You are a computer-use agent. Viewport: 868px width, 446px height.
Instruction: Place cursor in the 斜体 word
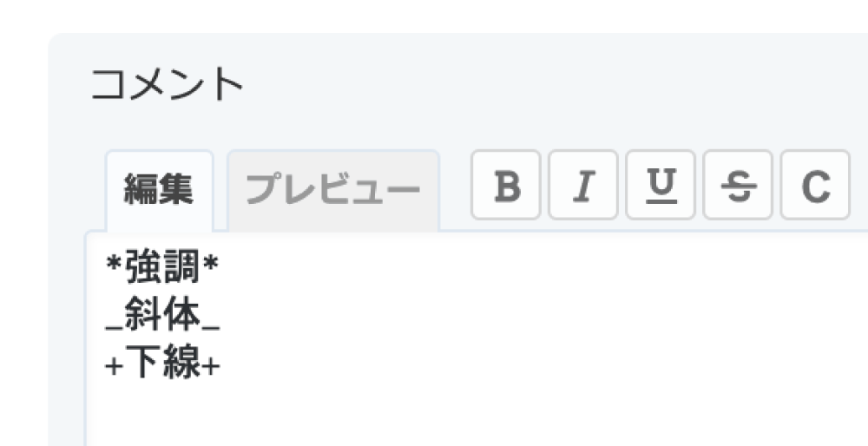[162, 315]
